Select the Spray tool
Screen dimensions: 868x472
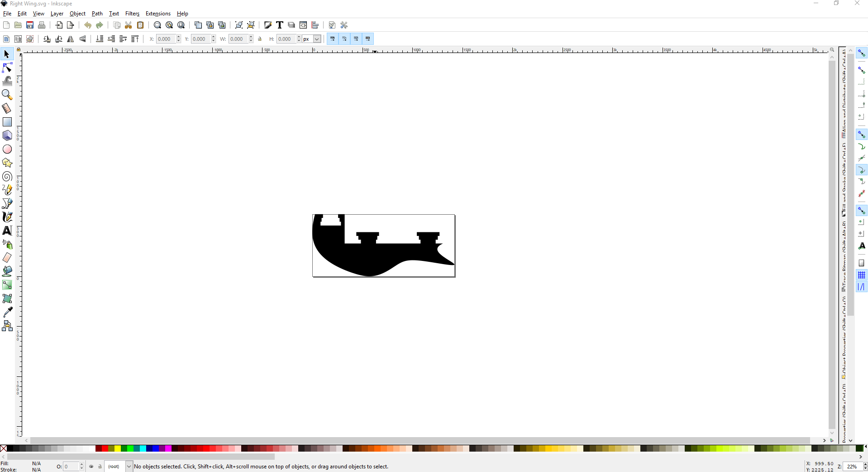click(x=7, y=245)
